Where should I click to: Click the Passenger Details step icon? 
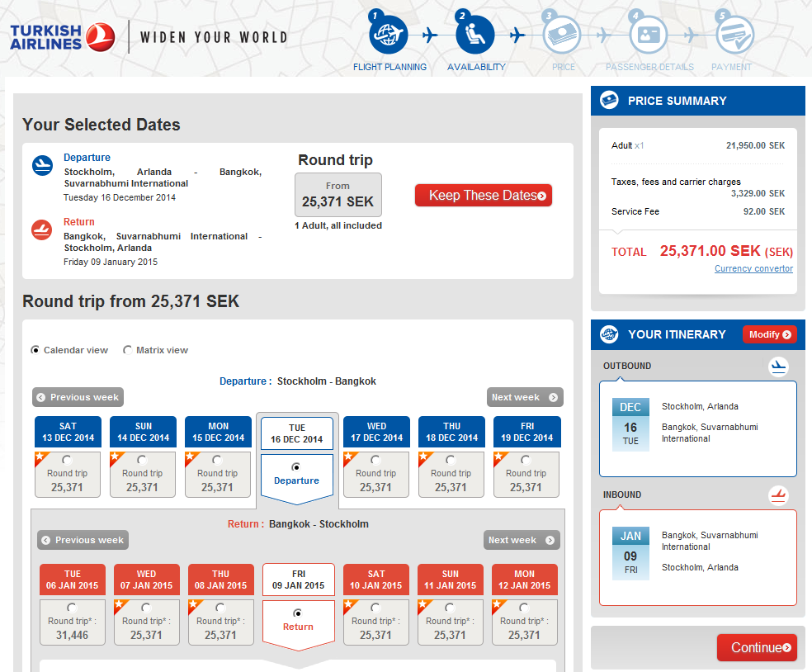[649, 35]
